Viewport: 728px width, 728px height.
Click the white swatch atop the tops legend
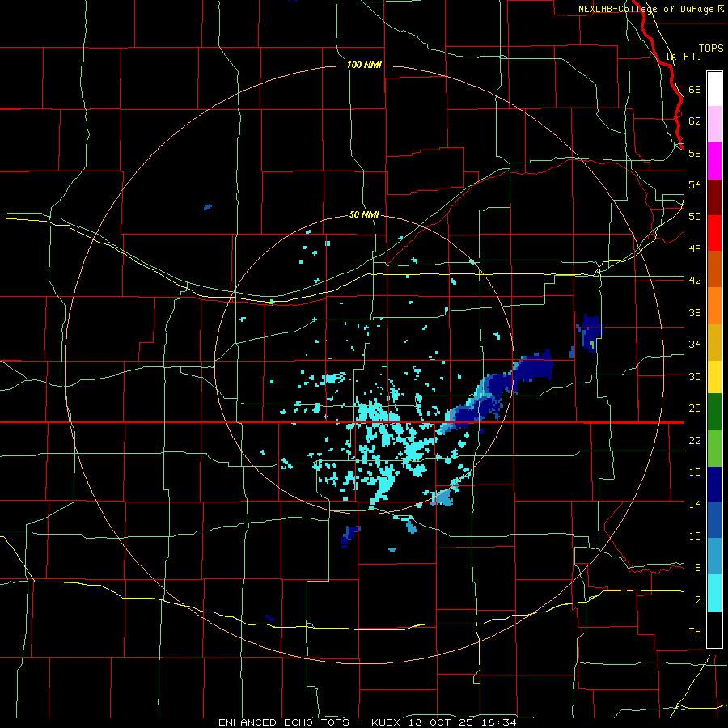coord(714,89)
